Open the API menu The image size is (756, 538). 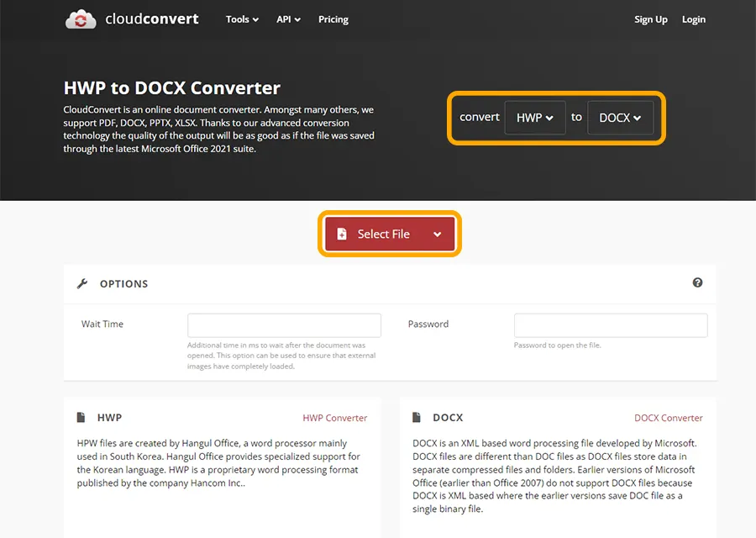[x=286, y=19]
